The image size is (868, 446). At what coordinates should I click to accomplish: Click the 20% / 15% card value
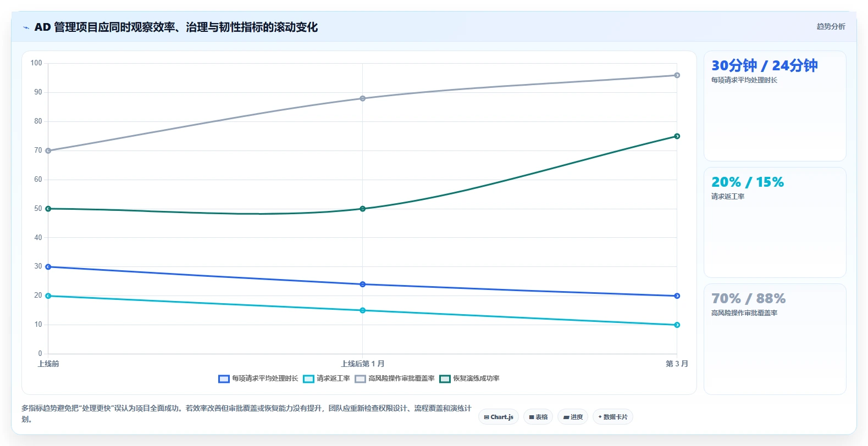click(748, 182)
